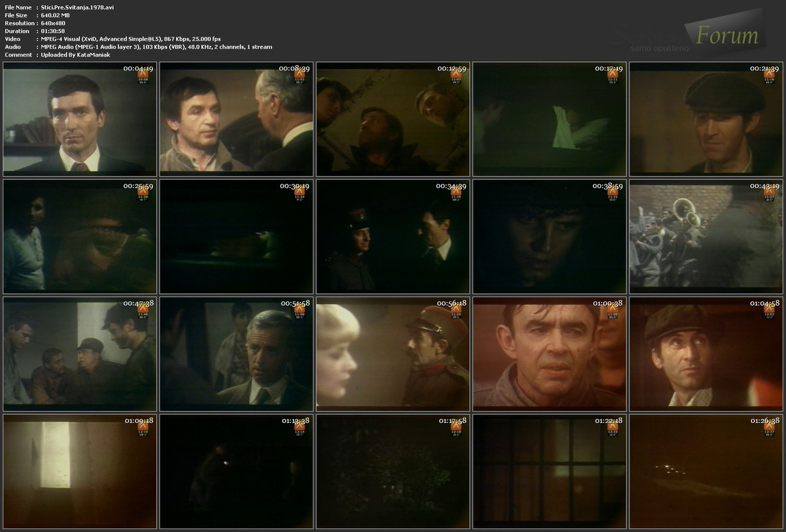Select the frame stamped 00:34:39

coord(393,237)
